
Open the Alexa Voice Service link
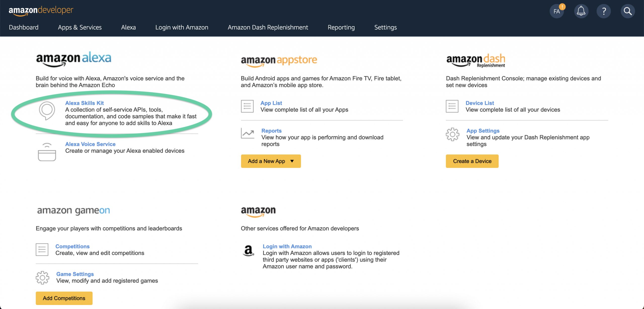pyautogui.click(x=90, y=144)
